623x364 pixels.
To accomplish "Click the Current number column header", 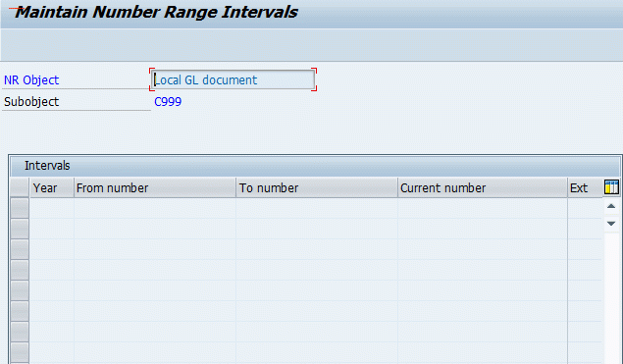I will [x=483, y=187].
